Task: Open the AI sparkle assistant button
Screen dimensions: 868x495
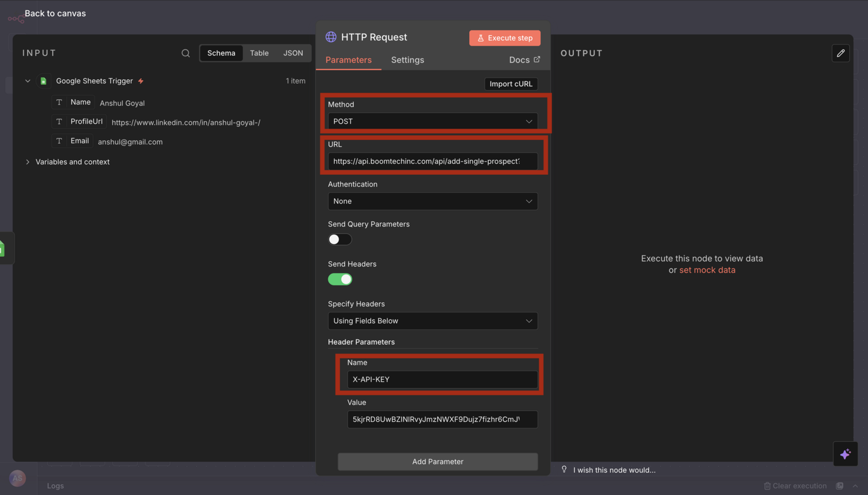Action: pyautogui.click(x=845, y=454)
